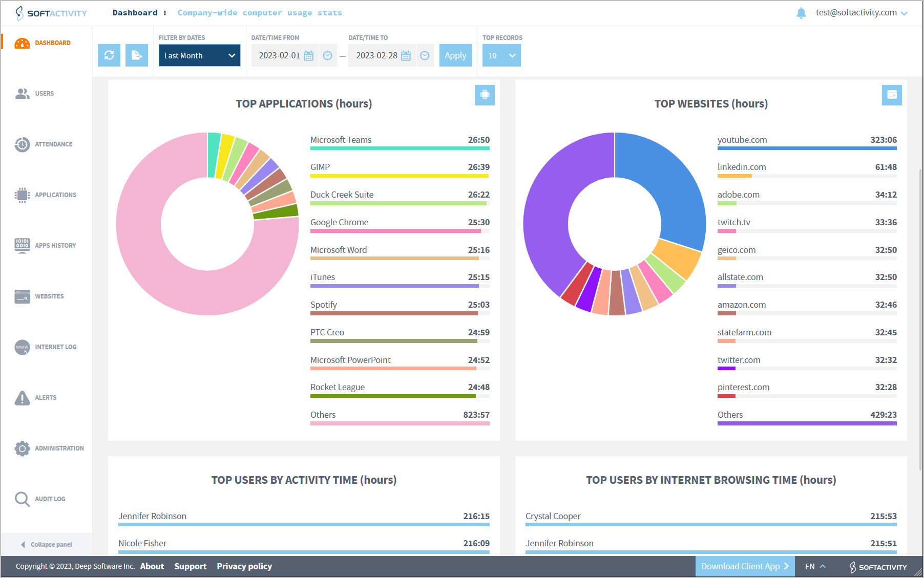Click the Users sidebar icon
Viewport: 924px width, 578px height.
[x=22, y=94]
